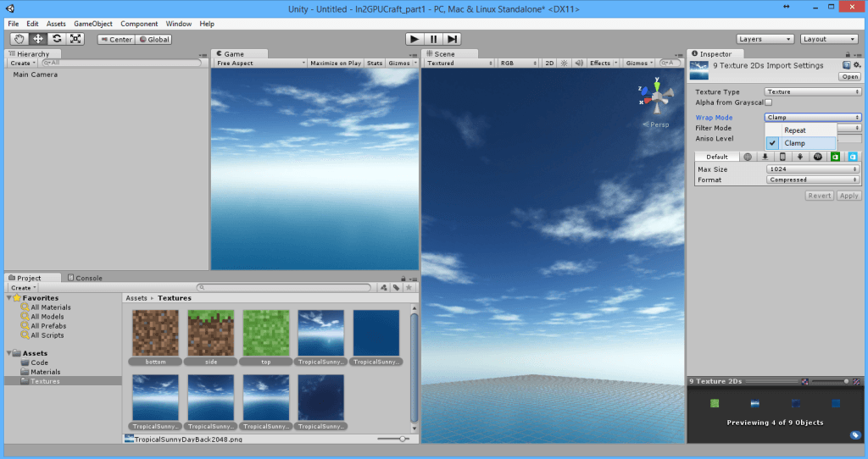The height and width of the screenshot is (459, 868).
Task: Click the Step frame button
Action: pyautogui.click(x=453, y=39)
